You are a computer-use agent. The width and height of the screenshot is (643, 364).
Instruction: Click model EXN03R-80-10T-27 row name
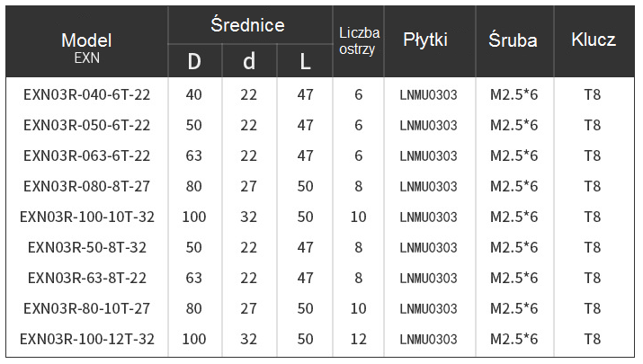[x=86, y=308]
